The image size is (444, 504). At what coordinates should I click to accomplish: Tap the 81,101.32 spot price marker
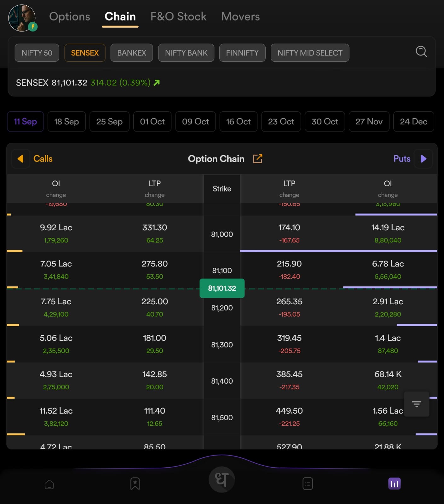(222, 288)
